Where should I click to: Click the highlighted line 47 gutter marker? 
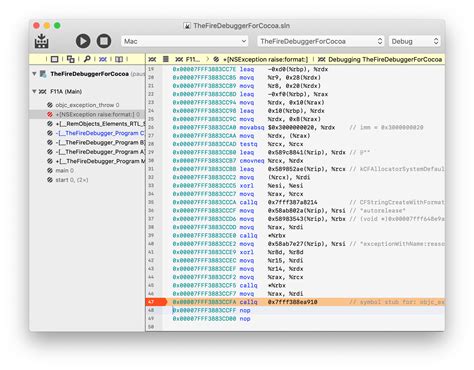156,302
